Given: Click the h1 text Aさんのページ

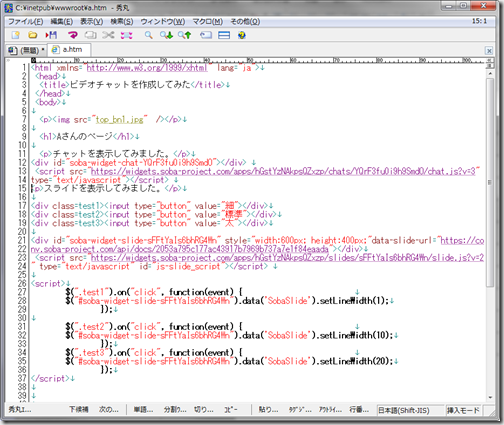Looking at the screenshot, I should click(x=85, y=137).
